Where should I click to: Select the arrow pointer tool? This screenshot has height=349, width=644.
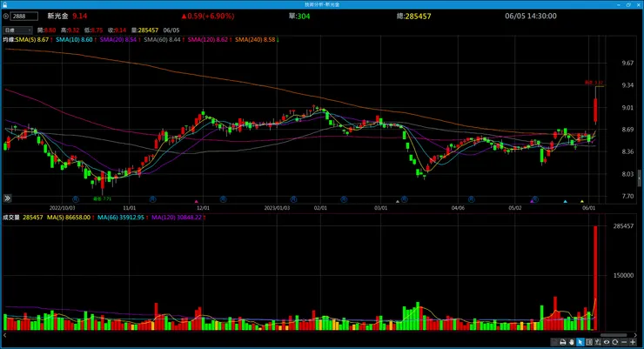580,342
